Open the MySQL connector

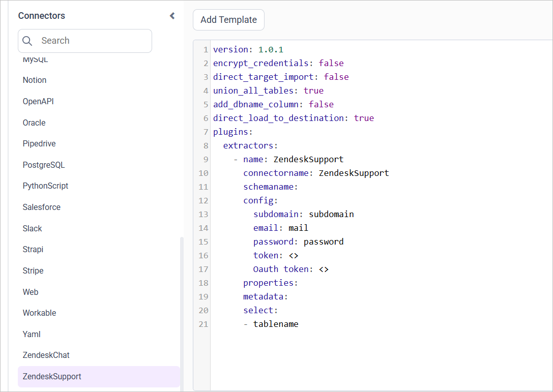[34, 59]
